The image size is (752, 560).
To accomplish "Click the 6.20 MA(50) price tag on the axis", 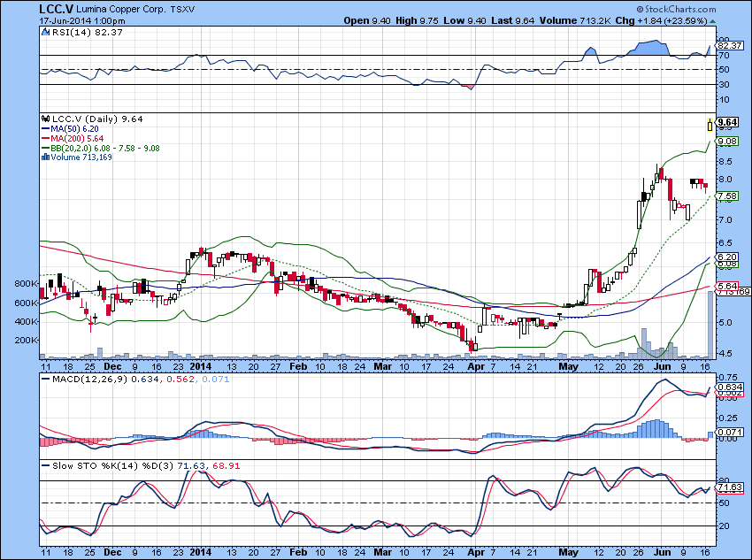I will pos(727,257).
